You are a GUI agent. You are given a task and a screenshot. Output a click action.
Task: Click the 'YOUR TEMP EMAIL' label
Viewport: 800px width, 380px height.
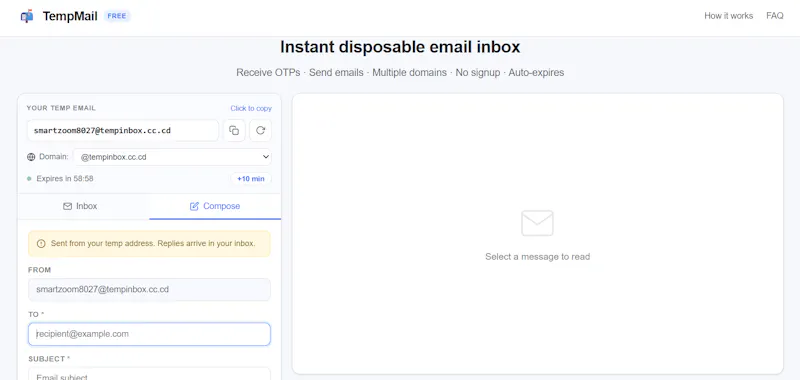coord(61,108)
